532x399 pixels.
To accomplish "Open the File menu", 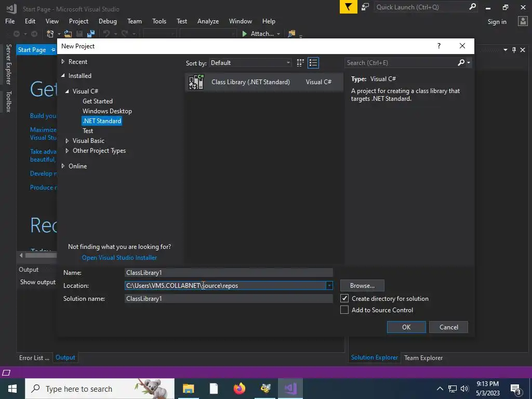I will [10, 21].
